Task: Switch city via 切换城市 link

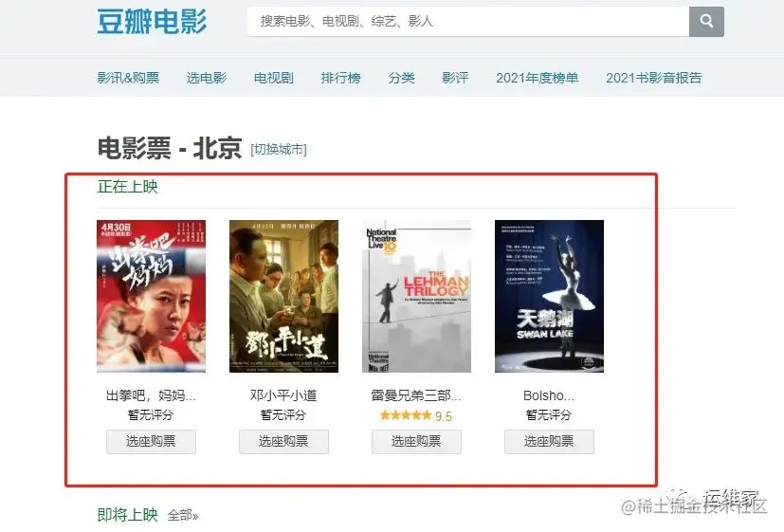Action: (279, 149)
